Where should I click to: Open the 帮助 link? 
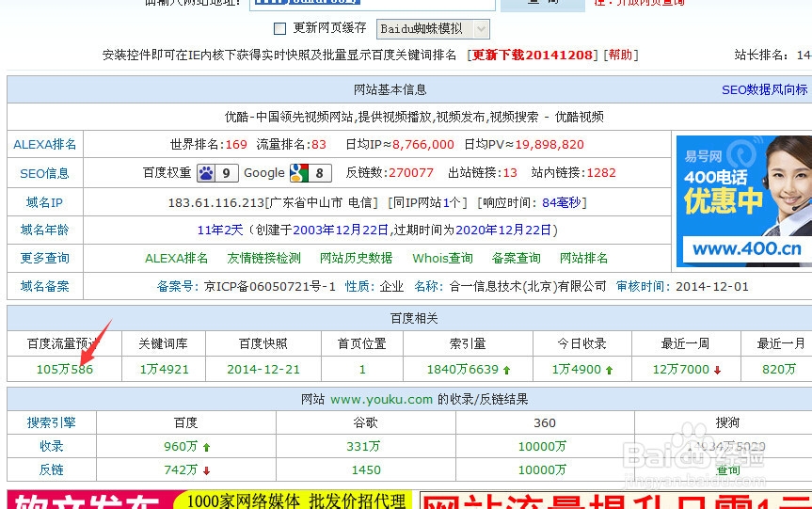point(620,55)
